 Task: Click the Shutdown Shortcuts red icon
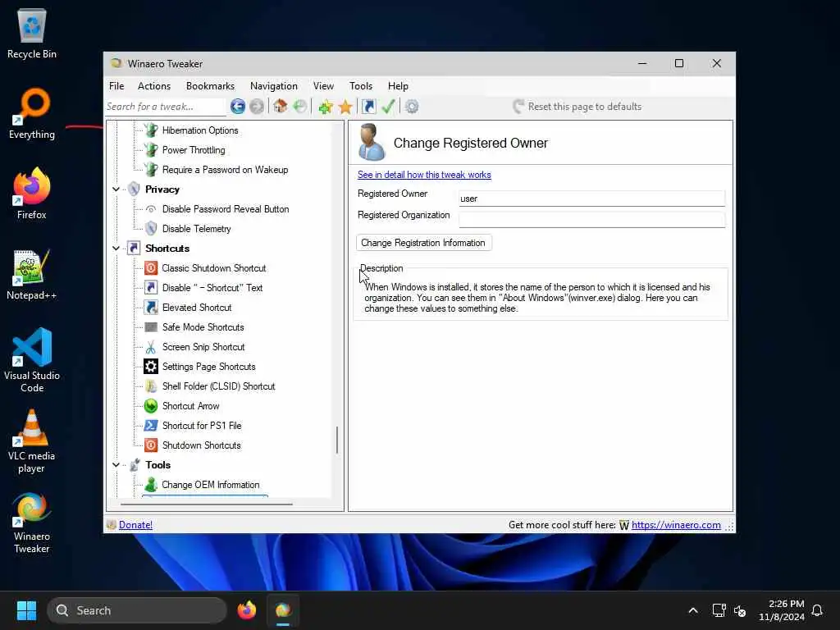151,445
